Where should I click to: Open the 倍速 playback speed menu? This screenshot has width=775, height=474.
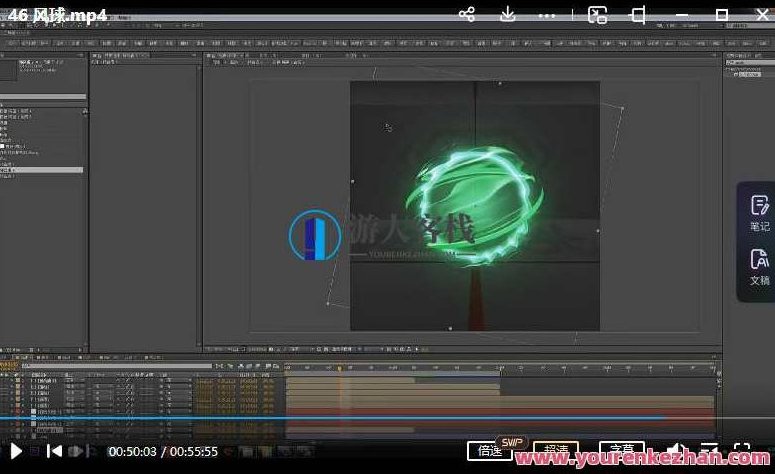pos(490,450)
